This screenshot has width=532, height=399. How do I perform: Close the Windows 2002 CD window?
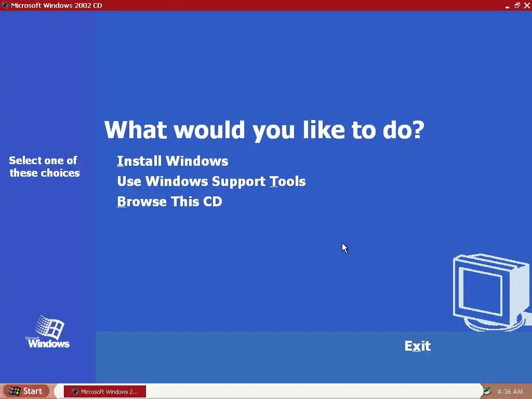pos(527,5)
